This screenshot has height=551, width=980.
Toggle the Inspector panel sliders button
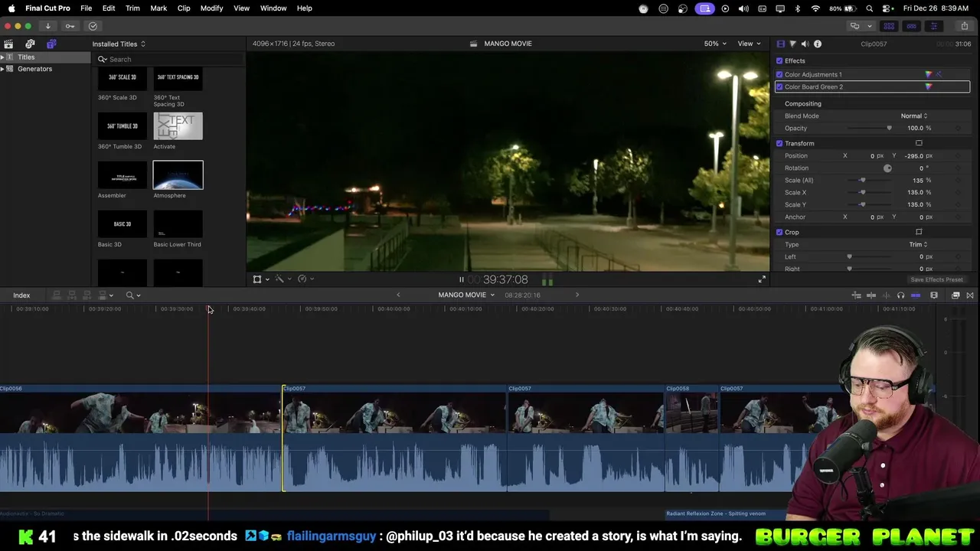[x=933, y=26]
